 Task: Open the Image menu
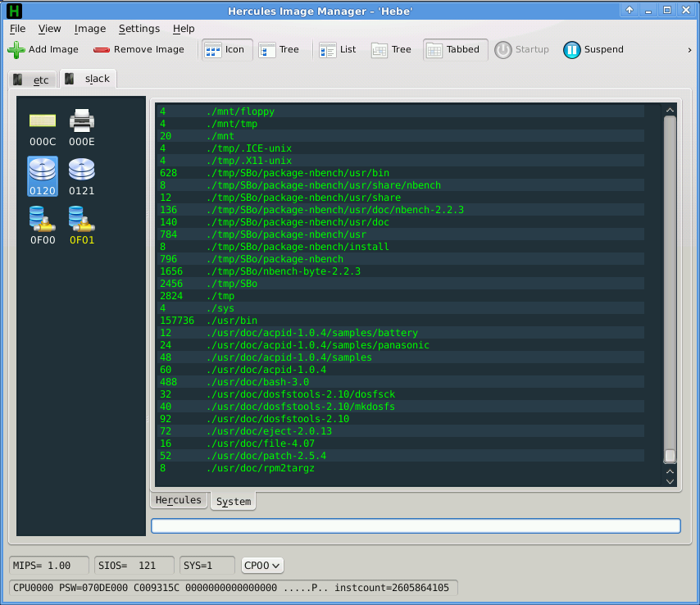(89, 29)
